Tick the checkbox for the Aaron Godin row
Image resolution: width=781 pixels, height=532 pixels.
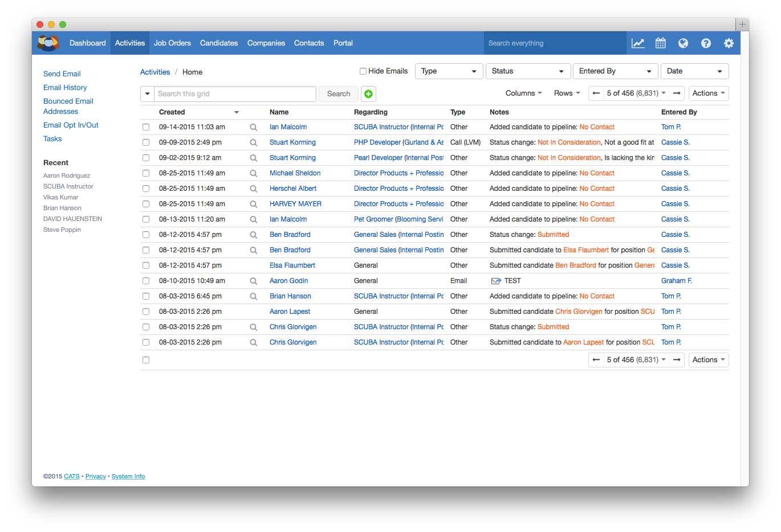coord(146,280)
